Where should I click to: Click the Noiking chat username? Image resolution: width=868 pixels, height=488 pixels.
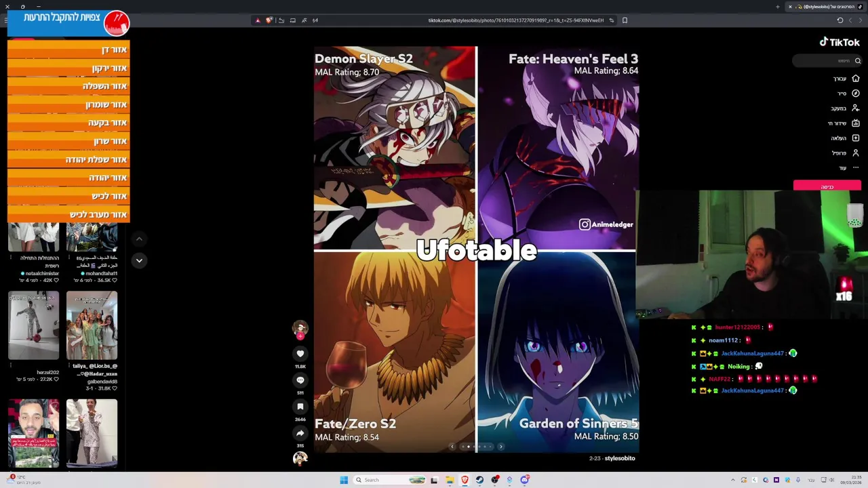pos(738,367)
